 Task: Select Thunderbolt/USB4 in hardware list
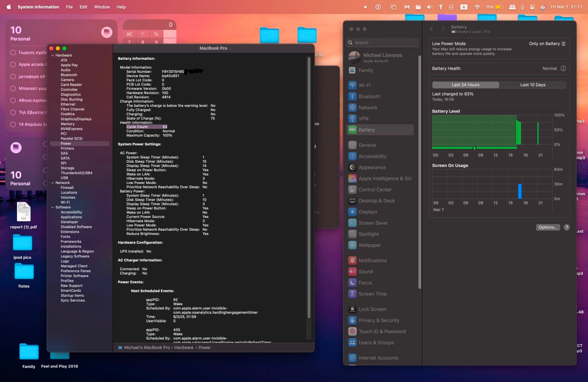tap(76, 173)
